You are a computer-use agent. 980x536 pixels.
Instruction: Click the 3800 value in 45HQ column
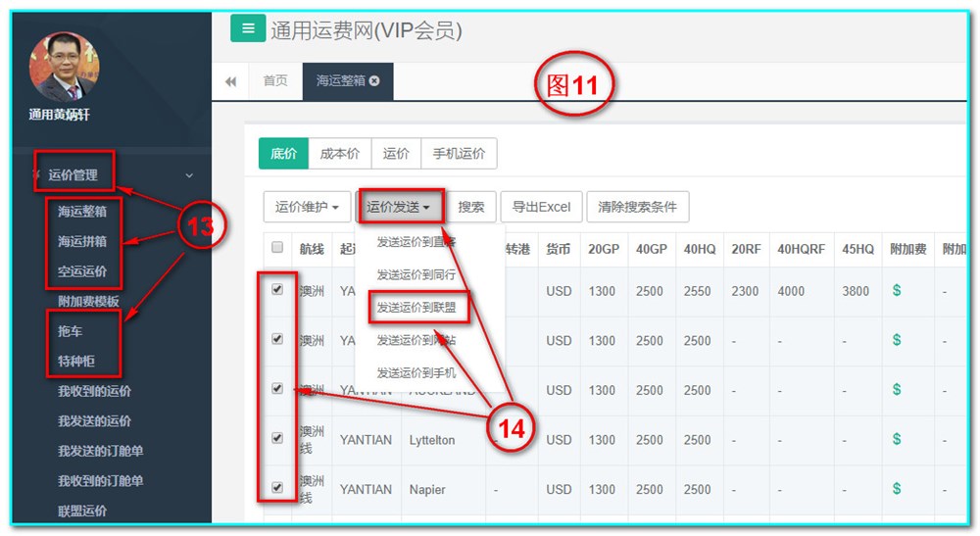coord(855,291)
